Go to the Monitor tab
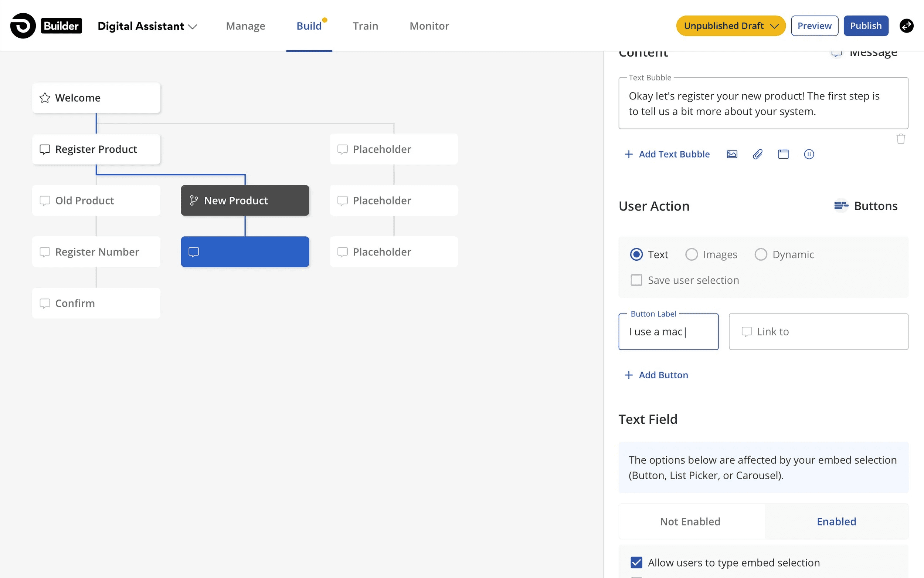The image size is (924, 578). click(x=429, y=26)
